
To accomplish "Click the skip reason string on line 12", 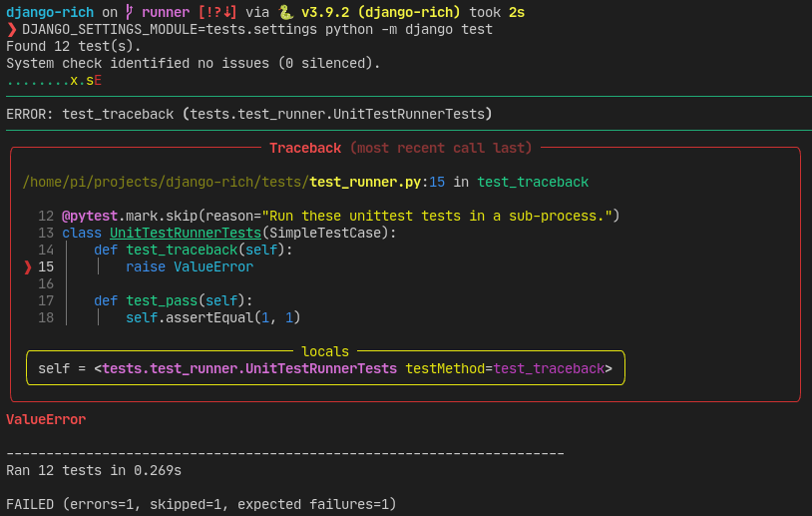I will (437, 216).
